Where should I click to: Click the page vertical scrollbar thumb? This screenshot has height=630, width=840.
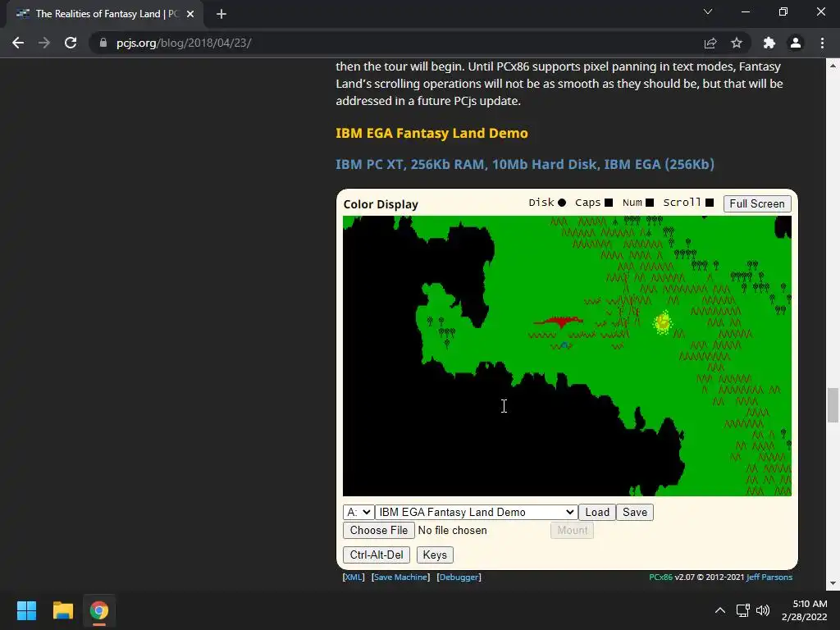(x=833, y=405)
